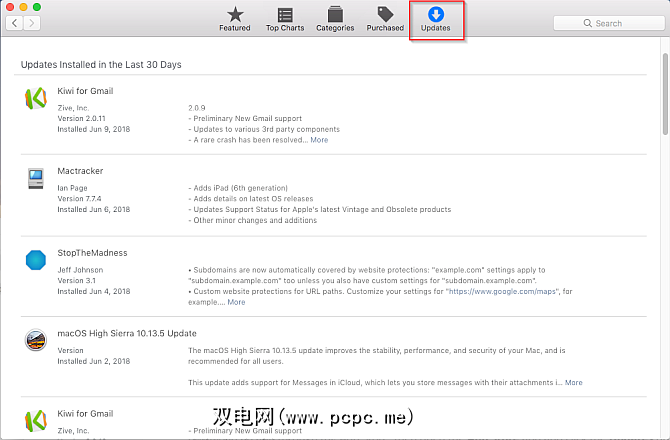Click "Installed Jun 2, 2018" text
The image size is (670, 440).
click(x=94, y=361)
